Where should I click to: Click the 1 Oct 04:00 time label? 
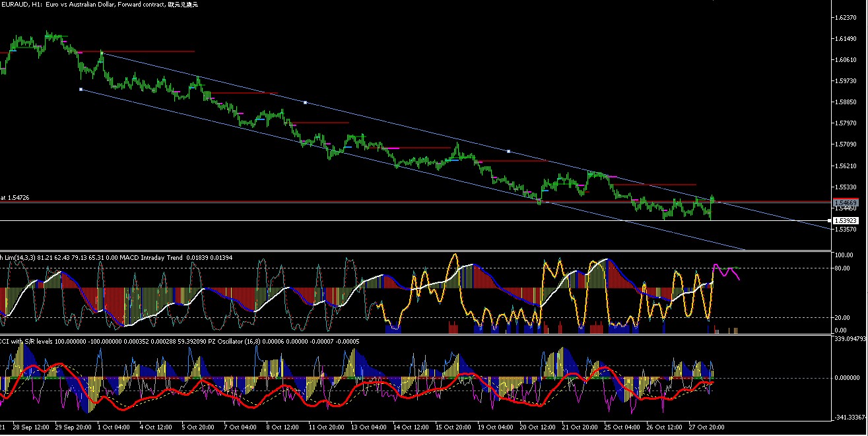114,428
